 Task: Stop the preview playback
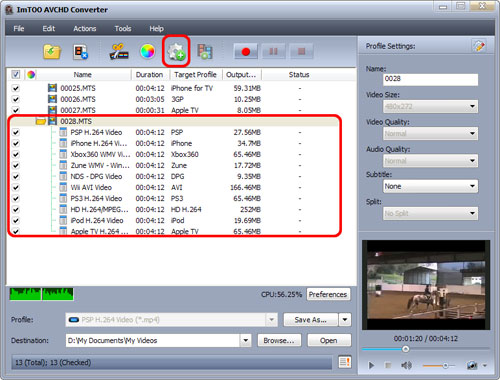tap(388, 366)
